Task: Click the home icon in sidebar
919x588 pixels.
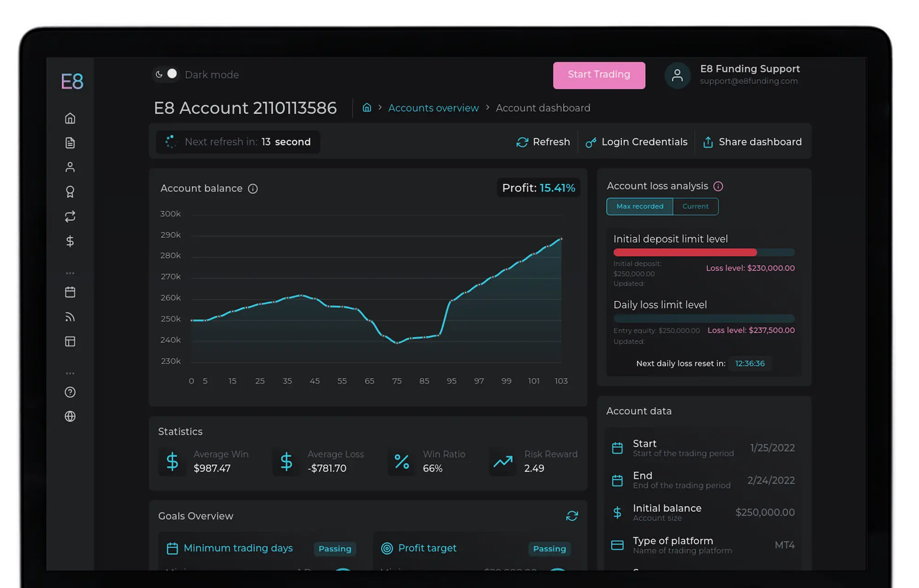Action: click(70, 119)
